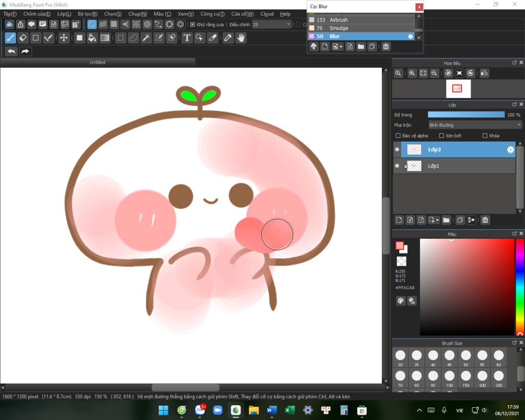Viewport: 525px width, 420px height.
Task: Choose brush size 100 preset
Action: 449,378
